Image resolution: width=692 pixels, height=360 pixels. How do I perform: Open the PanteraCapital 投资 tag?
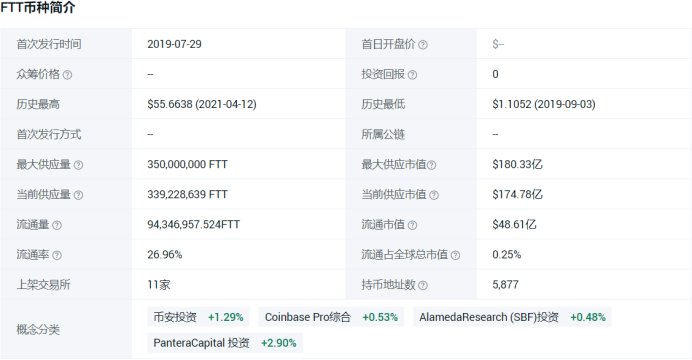[225, 343]
